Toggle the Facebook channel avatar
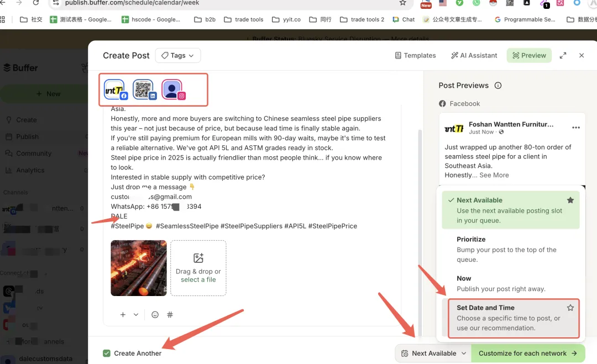Screen dimensions: 597x364 coord(116,90)
